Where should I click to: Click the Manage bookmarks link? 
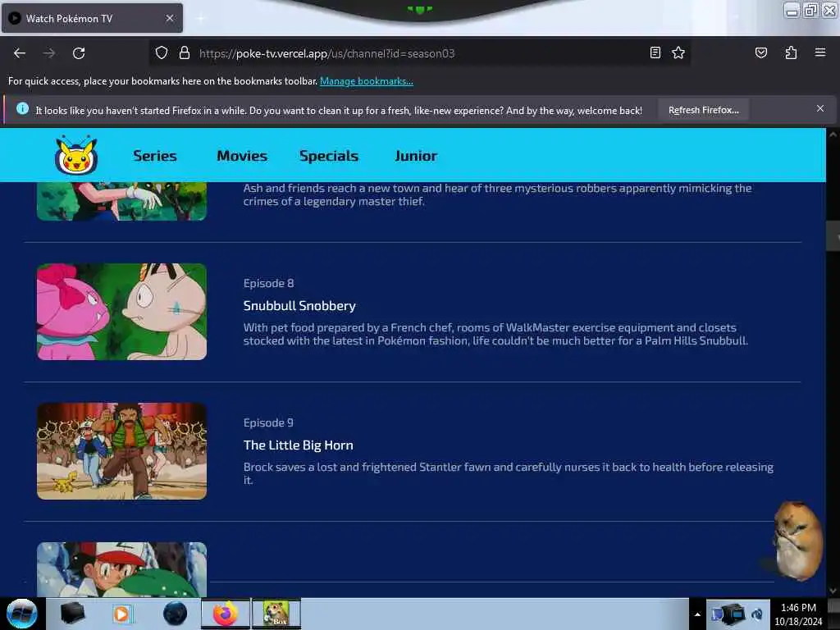click(x=367, y=81)
